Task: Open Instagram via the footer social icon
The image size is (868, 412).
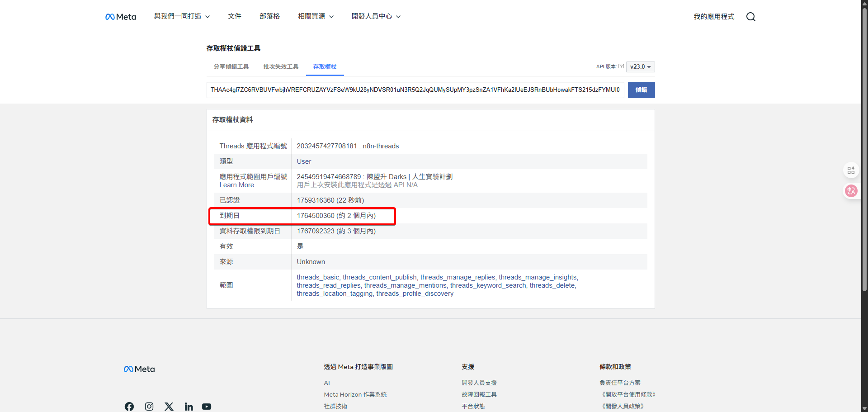Action: point(149,406)
